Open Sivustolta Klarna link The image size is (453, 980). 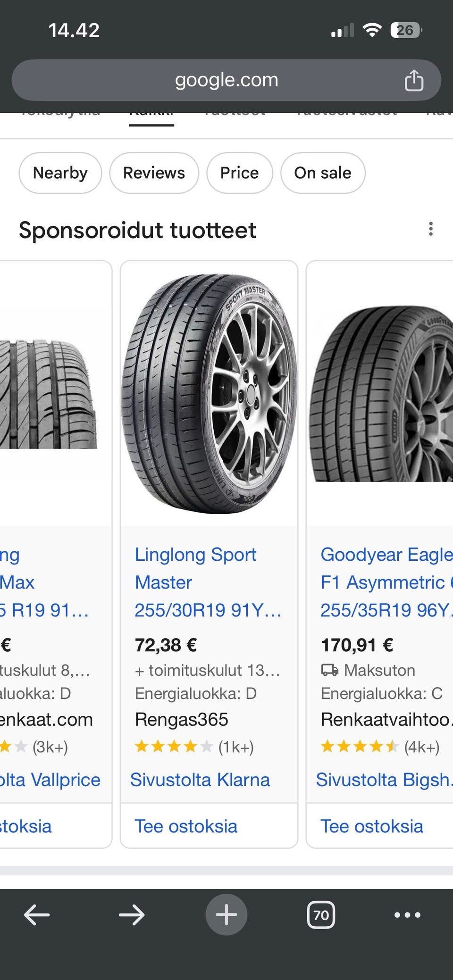(200, 780)
